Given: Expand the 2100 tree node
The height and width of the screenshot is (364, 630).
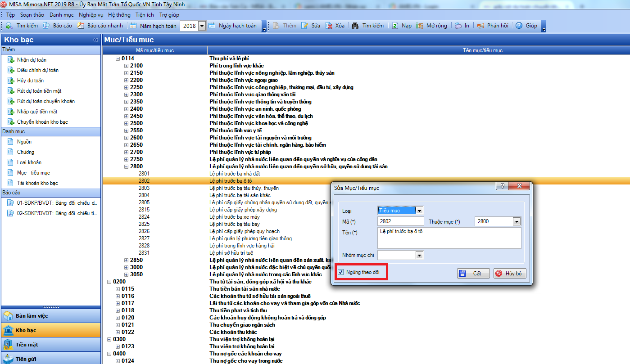Looking at the screenshot, I should [127, 66].
